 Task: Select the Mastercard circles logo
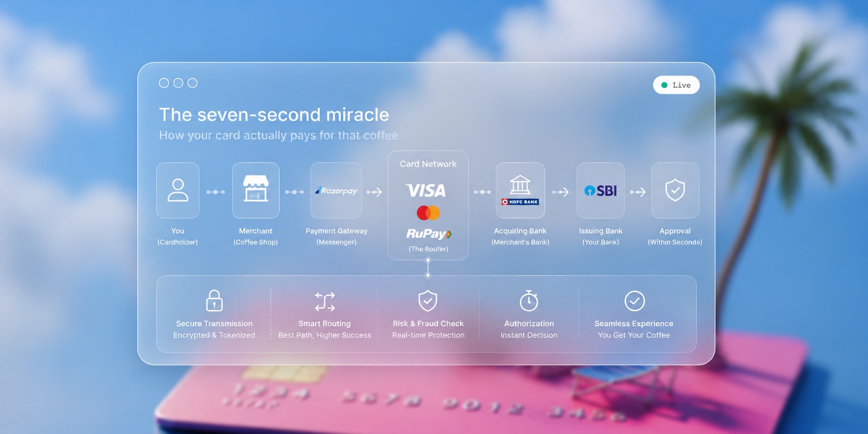(428, 213)
